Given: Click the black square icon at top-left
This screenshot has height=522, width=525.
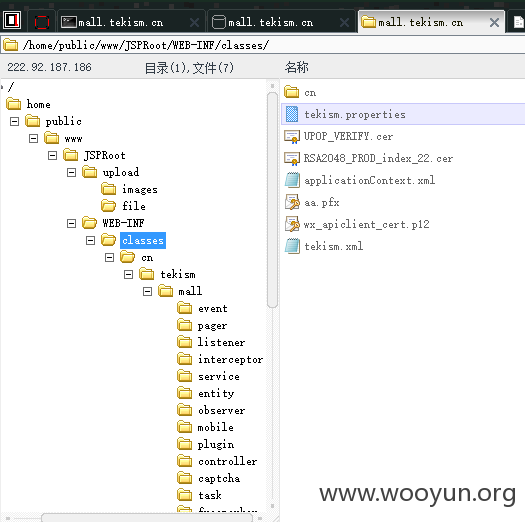Looking at the screenshot, I should (12, 20).
